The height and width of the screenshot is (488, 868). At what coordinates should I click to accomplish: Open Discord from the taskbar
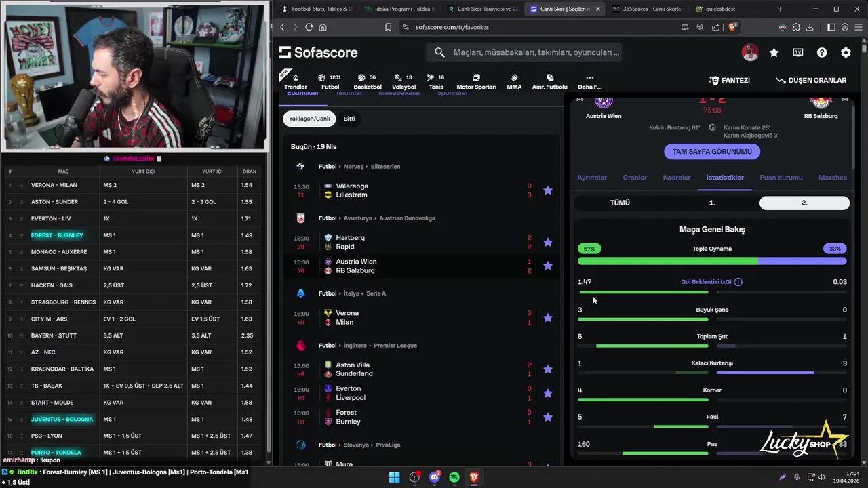[x=435, y=477]
